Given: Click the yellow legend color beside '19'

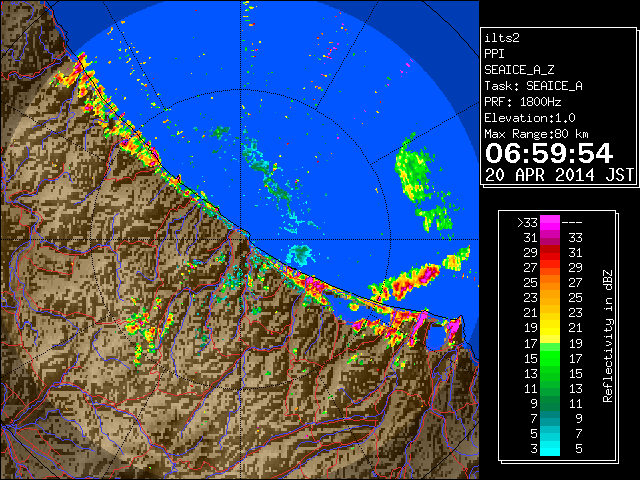Looking at the screenshot, I should (x=550, y=328).
